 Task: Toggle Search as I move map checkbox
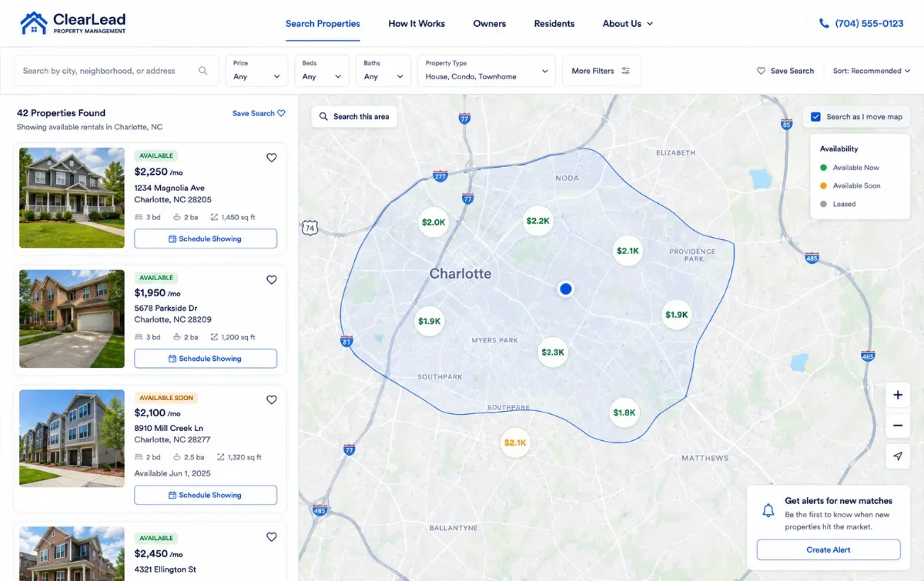[815, 117]
